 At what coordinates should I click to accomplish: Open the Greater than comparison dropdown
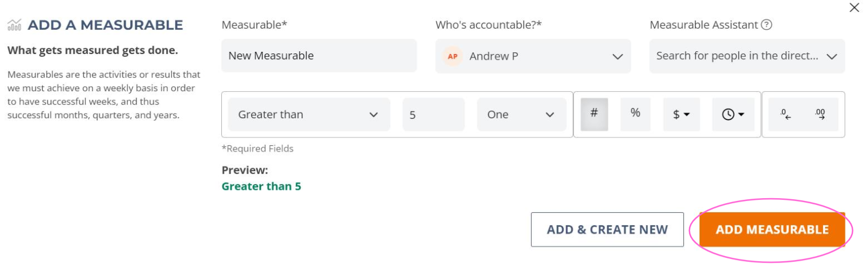pyautogui.click(x=309, y=114)
